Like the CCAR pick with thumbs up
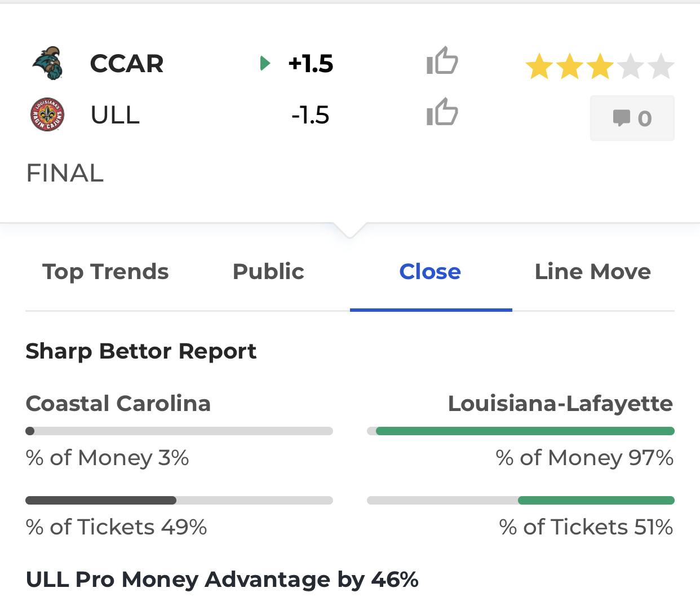The width and height of the screenshot is (700, 601). [x=442, y=61]
